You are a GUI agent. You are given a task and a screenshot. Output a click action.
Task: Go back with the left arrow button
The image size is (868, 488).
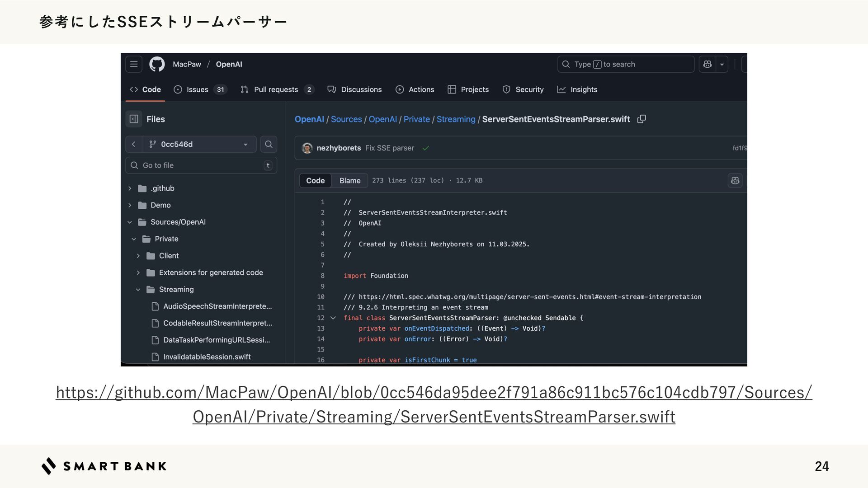(133, 144)
